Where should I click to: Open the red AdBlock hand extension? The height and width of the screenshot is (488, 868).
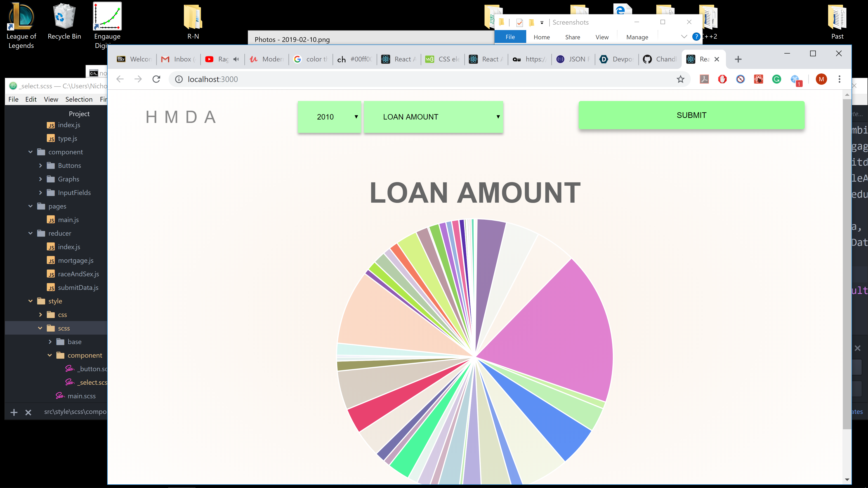[722, 79]
